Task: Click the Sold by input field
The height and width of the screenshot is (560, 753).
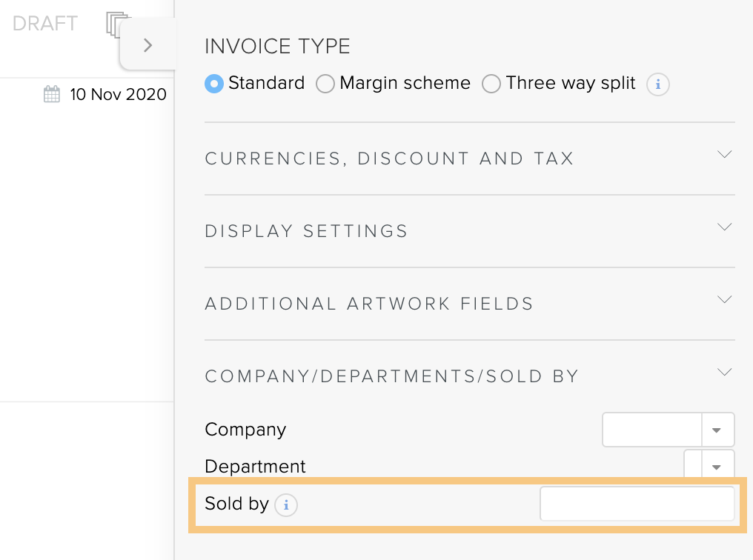Action: click(637, 504)
